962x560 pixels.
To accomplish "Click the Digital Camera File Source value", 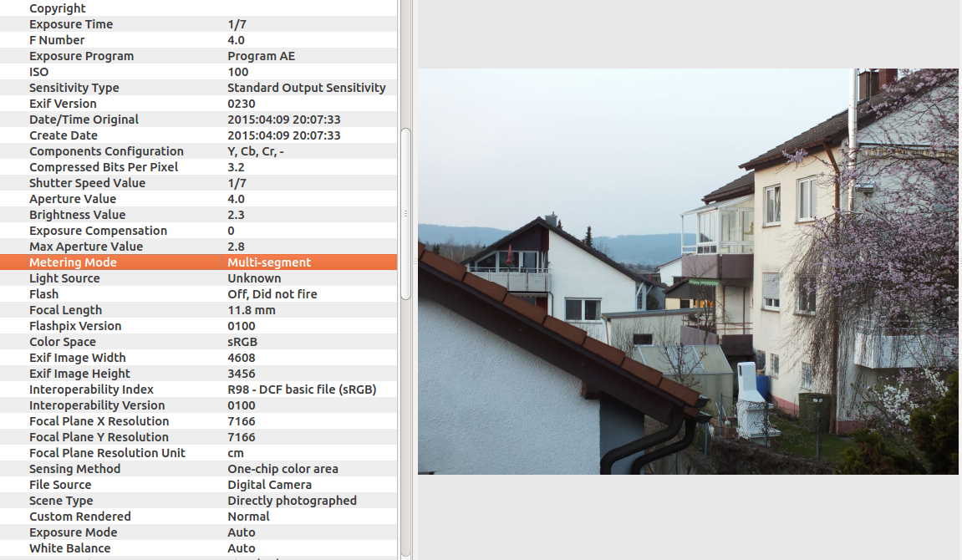I will 269,485.
